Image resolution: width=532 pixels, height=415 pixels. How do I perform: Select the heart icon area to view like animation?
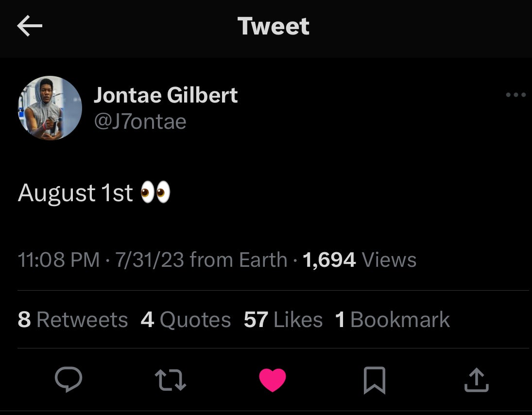(274, 380)
